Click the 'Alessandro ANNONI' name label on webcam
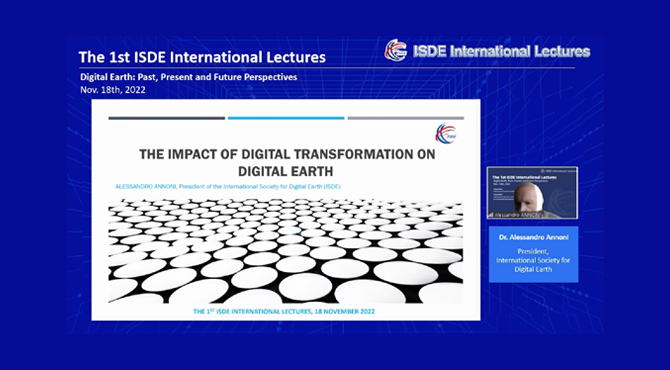Image resolution: width=670 pixels, height=370 pixels. (517, 215)
